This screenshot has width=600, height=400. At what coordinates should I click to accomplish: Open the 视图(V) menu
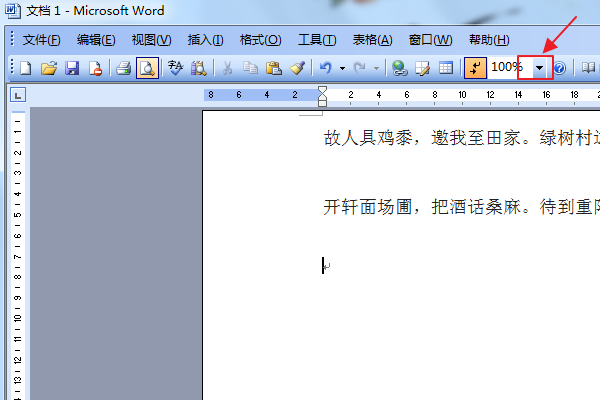[x=152, y=40]
